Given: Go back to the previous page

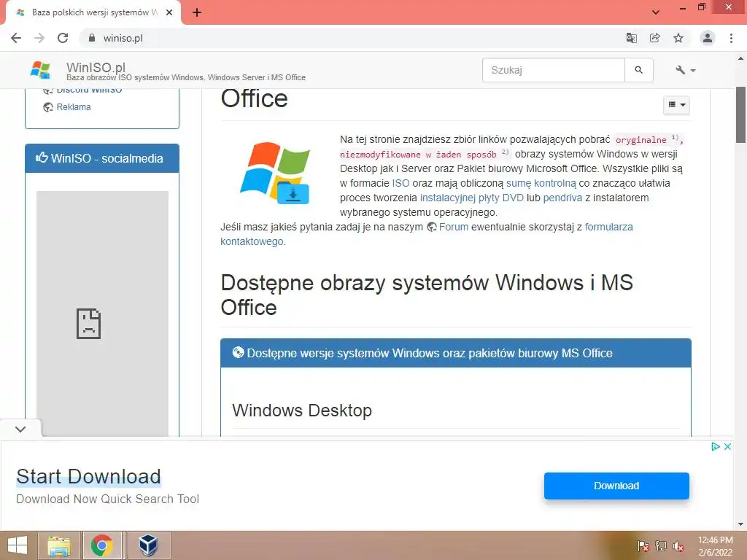Looking at the screenshot, I should point(16,38).
